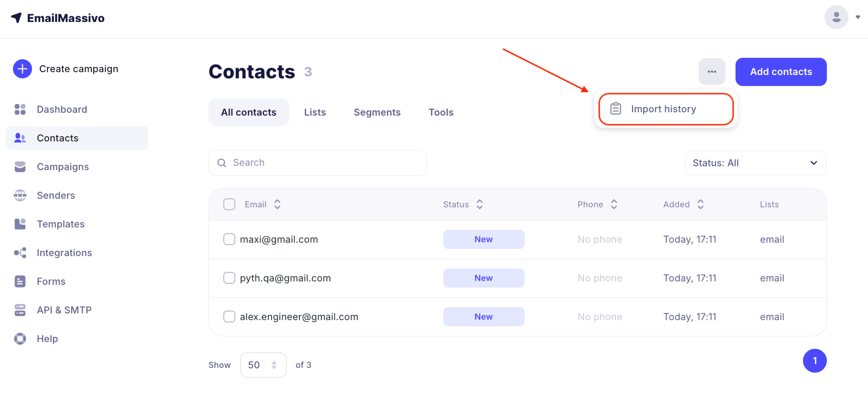
Task: Tick the checkbox for maxi@gmail.com
Action: pyautogui.click(x=230, y=239)
